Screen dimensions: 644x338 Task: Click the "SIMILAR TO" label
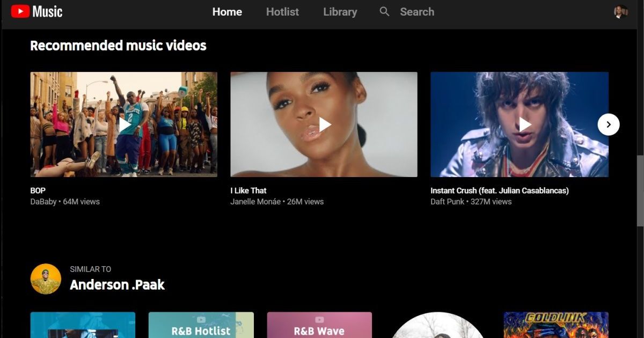(x=91, y=269)
